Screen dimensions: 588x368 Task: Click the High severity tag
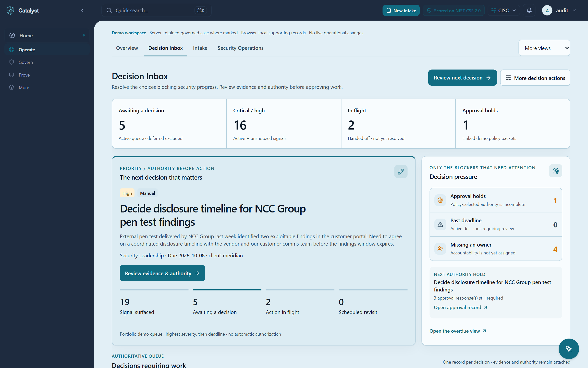click(x=127, y=193)
